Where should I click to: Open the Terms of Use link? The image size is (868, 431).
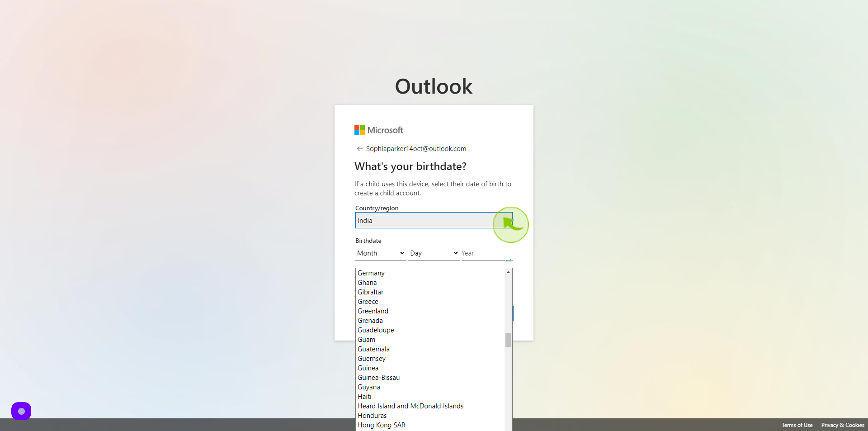797,425
